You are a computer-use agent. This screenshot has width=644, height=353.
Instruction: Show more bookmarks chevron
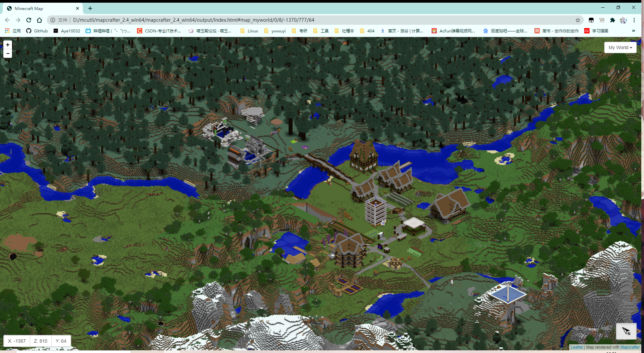pos(634,31)
